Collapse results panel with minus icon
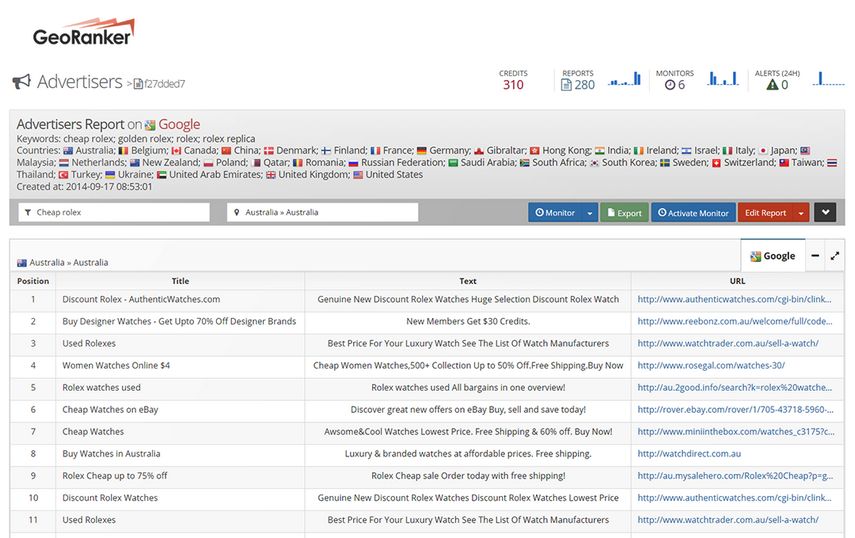 (x=815, y=256)
